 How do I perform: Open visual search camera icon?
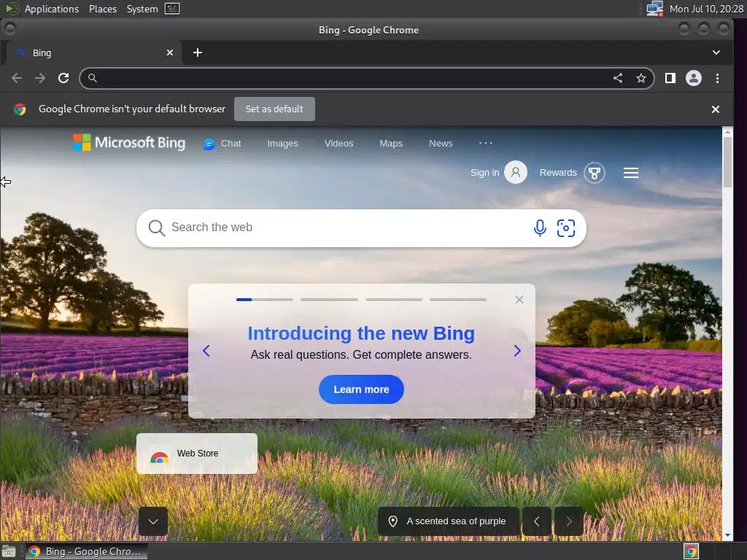click(x=566, y=228)
